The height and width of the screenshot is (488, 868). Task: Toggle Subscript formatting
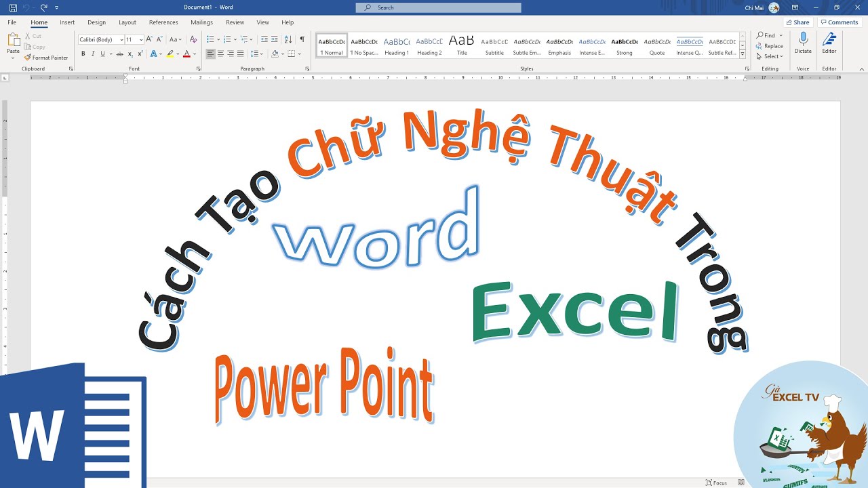(130, 54)
